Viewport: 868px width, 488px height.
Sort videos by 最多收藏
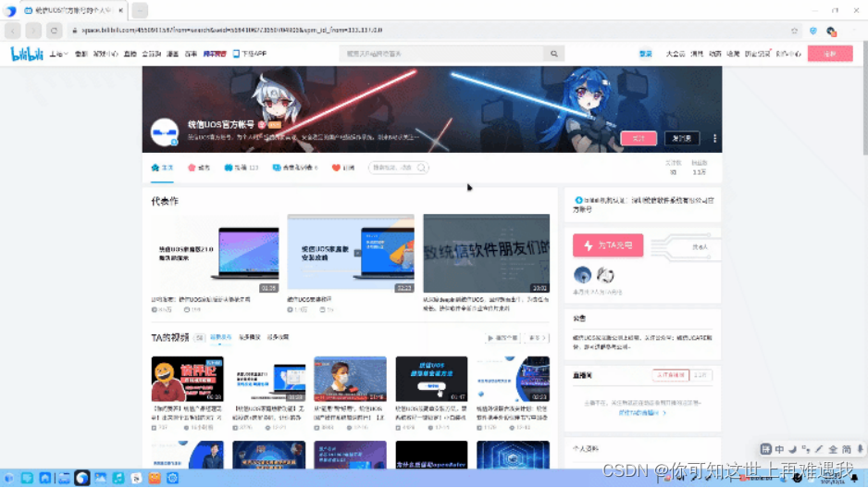tap(278, 337)
